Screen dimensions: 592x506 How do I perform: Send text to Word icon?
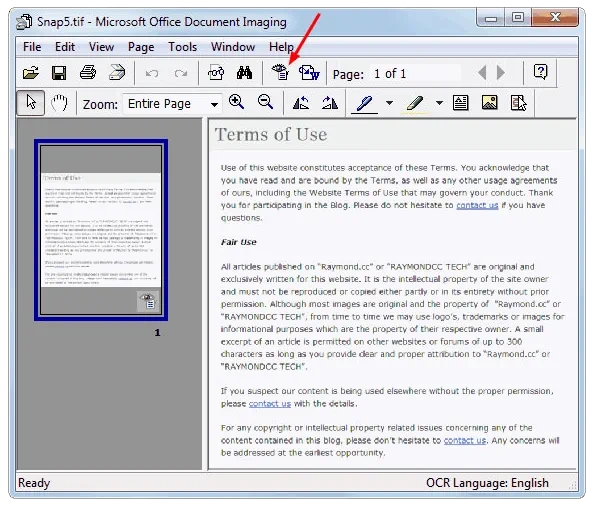pyautogui.click(x=309, y=73)
